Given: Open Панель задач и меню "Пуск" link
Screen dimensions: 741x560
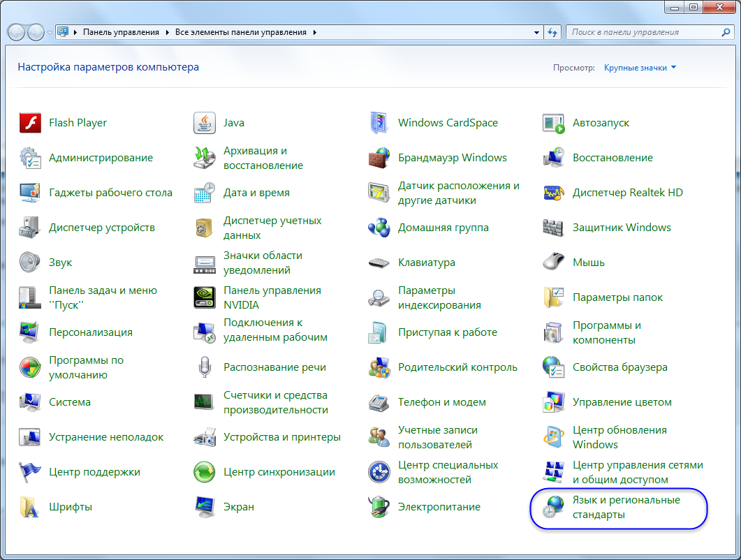Looking at the screenshot, I should (103, 297).
